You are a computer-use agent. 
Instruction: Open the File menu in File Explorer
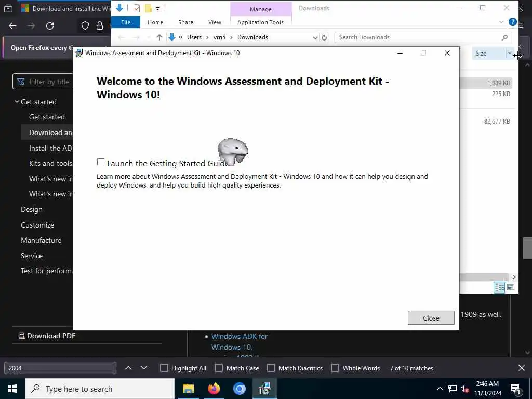point(126,22)
